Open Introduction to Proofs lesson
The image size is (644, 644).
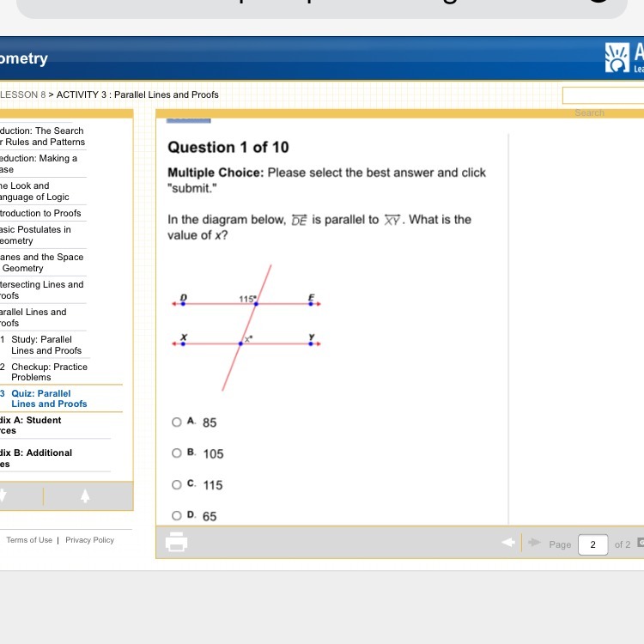pos(40,213)
